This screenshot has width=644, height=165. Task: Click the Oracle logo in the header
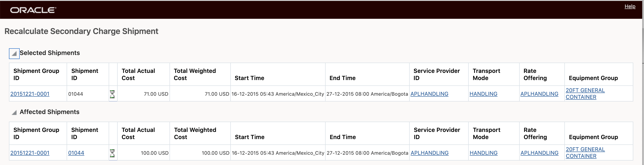pos(33,10)
